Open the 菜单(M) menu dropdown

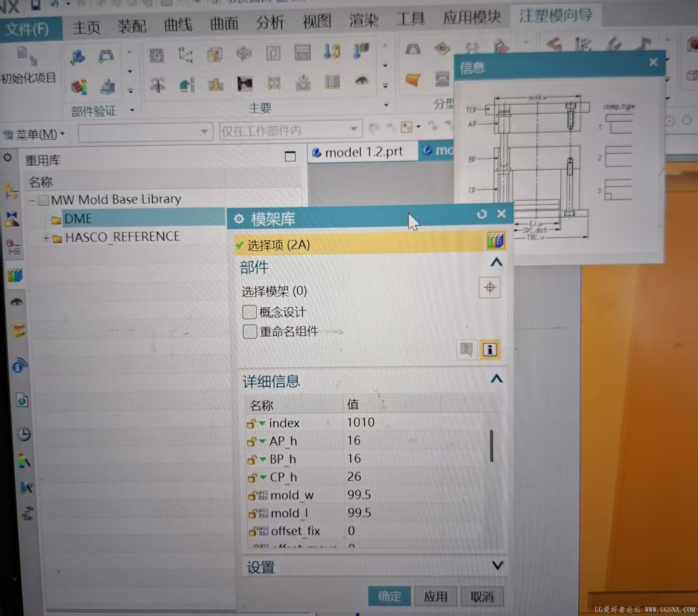tap(34, 134)
